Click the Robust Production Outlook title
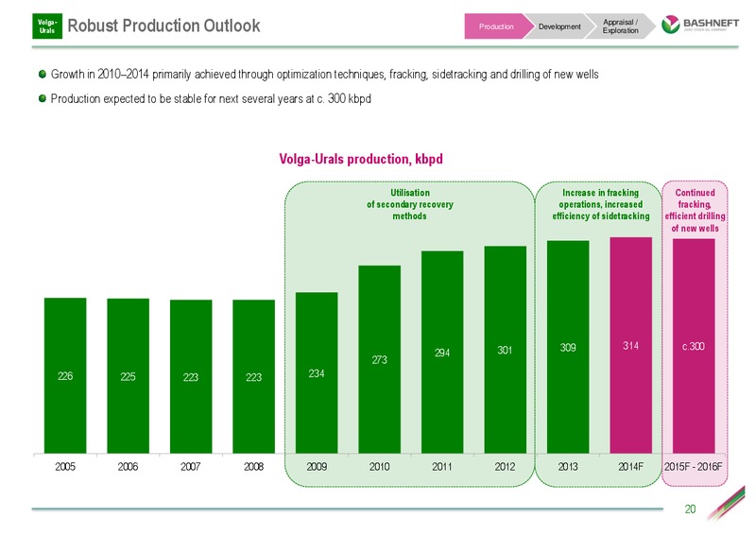 pos(163,26)
